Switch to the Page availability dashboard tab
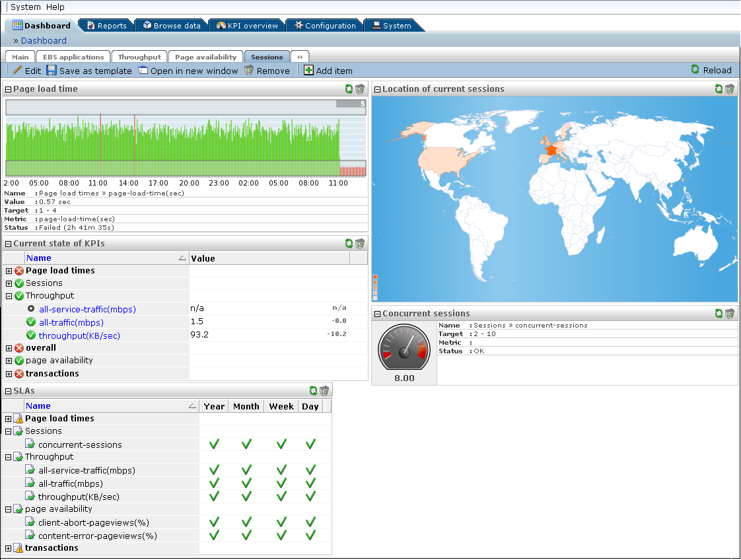This screenshot has width=741, height=560. point(205,57)
